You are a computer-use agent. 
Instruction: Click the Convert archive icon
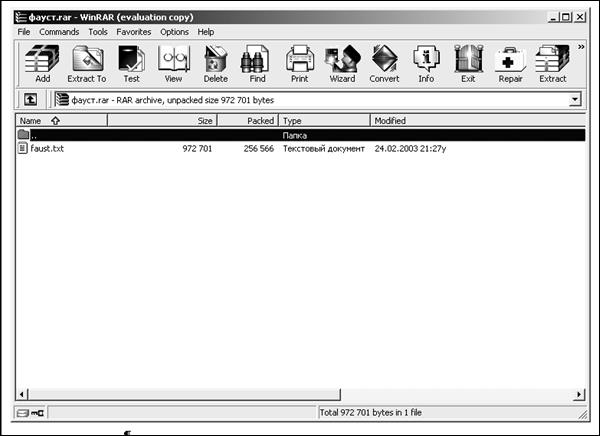(x=384, y=64)
